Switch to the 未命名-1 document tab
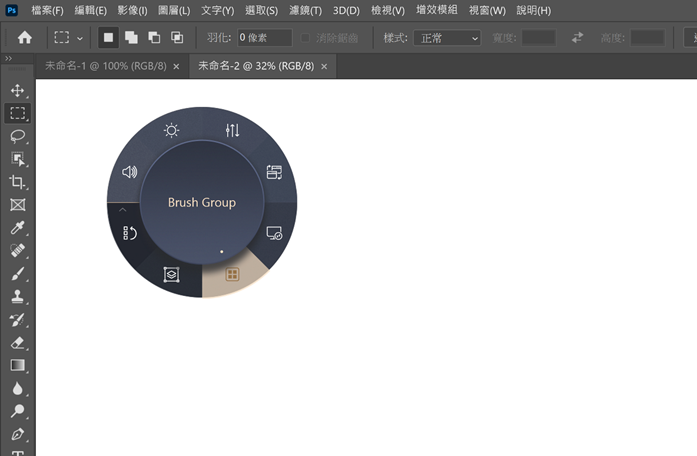Image resolution: width=697 pixels, height=456 pixels. [x=104, y=66]
